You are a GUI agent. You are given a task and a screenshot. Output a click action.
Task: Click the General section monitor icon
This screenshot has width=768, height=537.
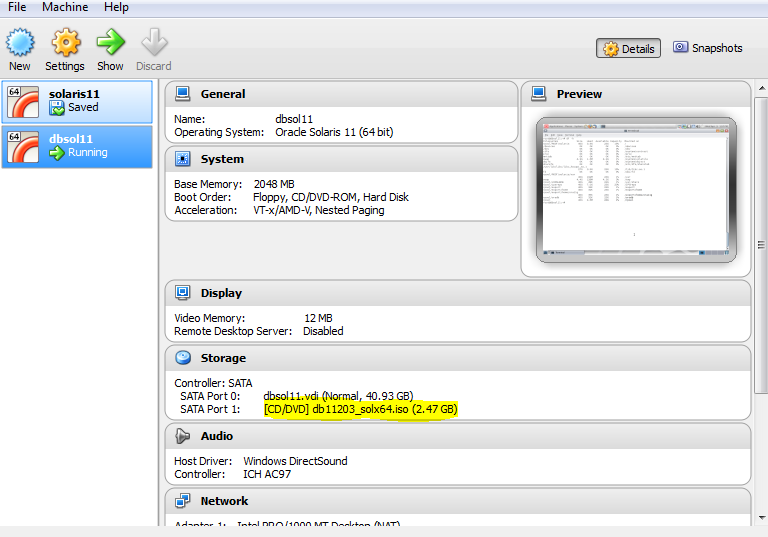click(183, 94)
